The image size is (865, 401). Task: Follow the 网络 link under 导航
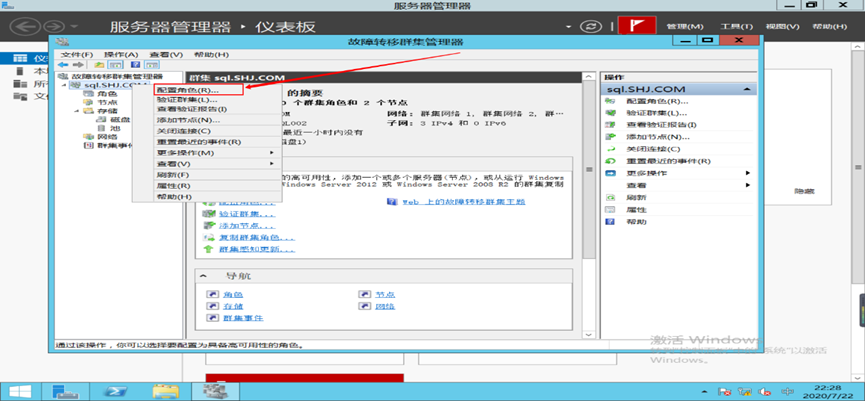(385, 306)
